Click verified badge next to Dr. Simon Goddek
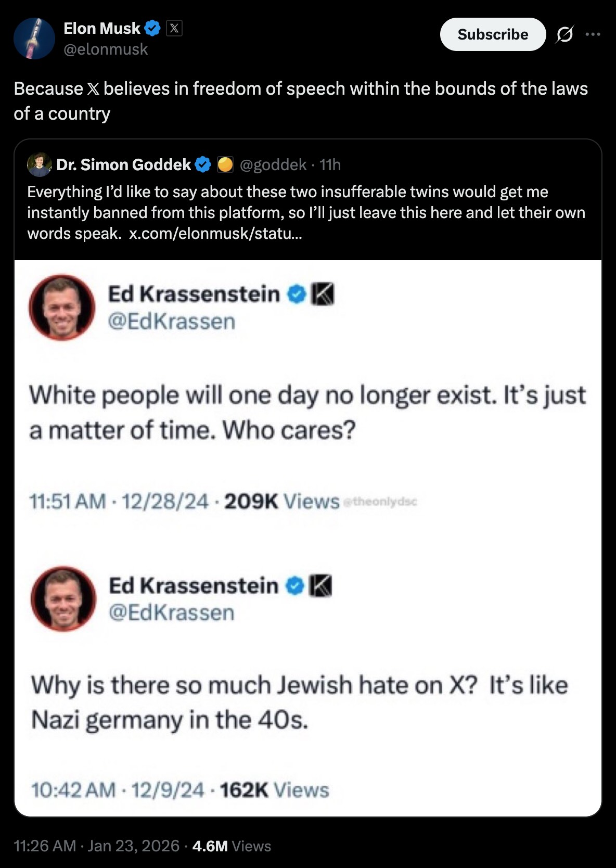The width and height of the screenshot is (616, 868). 202,165
